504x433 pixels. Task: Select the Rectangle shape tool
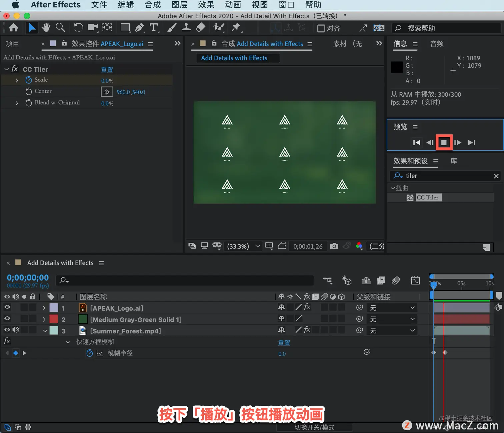click(x=125, y=28)
